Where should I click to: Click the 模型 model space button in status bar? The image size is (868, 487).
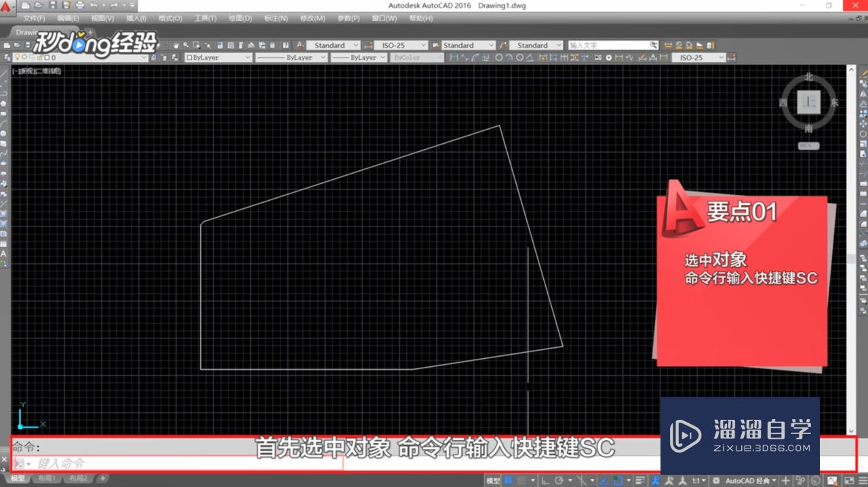(494, 480)
